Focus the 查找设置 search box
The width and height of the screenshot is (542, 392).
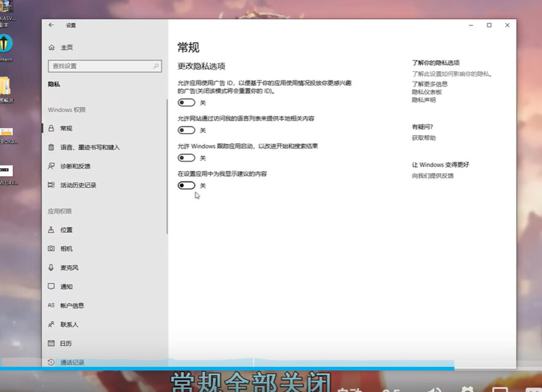click(x=105, y=66)
